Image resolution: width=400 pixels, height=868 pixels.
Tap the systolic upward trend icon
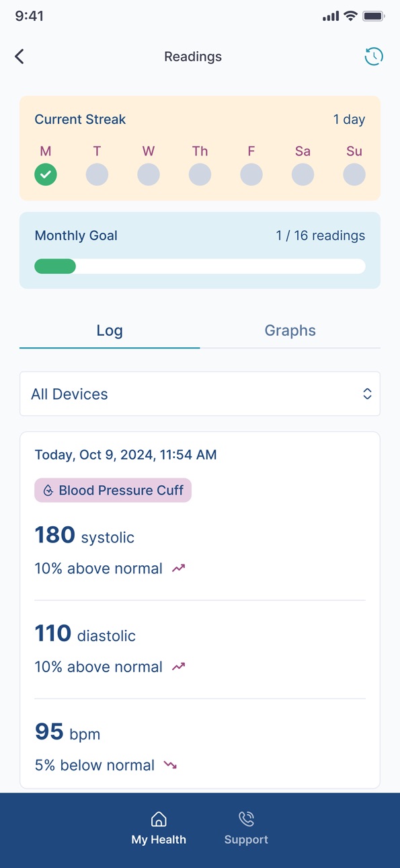[178, 569]
